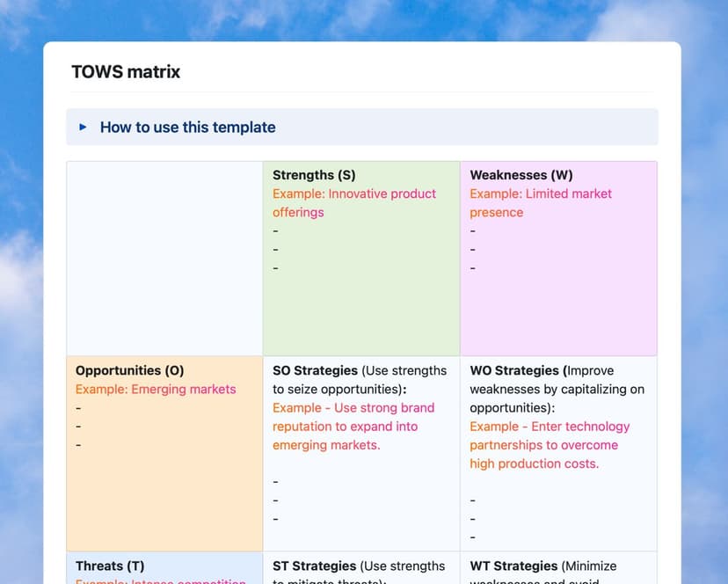Click the disclosure triangle next to the template guide
The width and height of the screenshot is (728, 584).
(x=83, y=127)
